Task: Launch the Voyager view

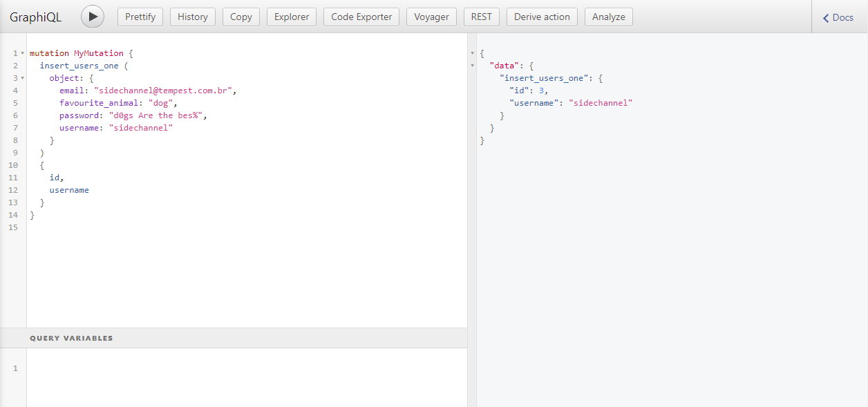Action: (431, 17)
